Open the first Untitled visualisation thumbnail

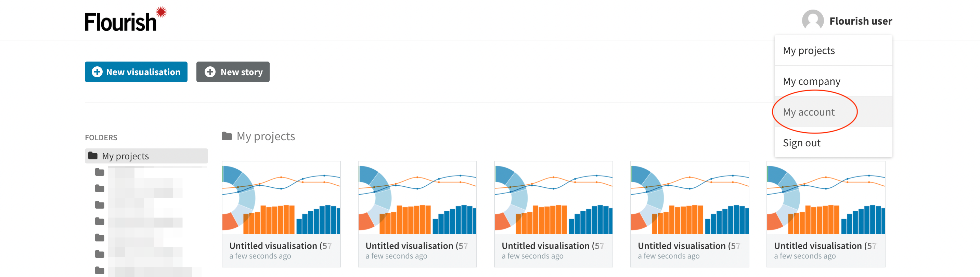tap(281, 198)
